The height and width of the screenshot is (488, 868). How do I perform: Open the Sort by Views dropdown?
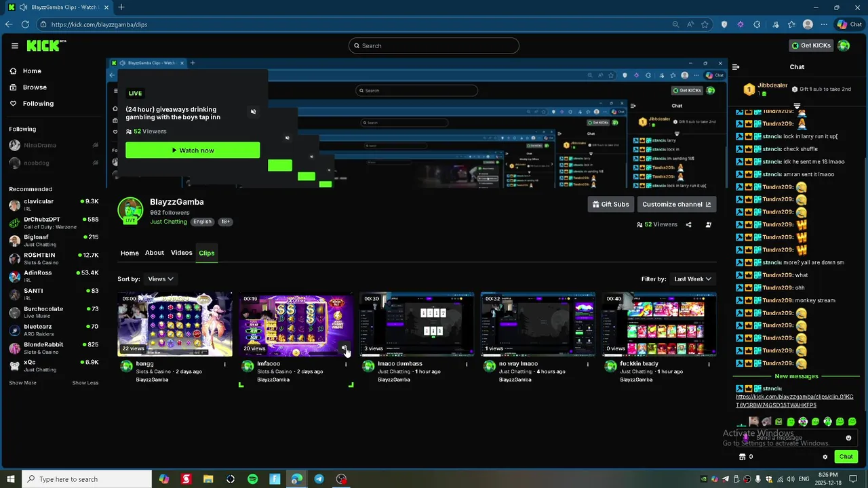[x=161, y=279]
